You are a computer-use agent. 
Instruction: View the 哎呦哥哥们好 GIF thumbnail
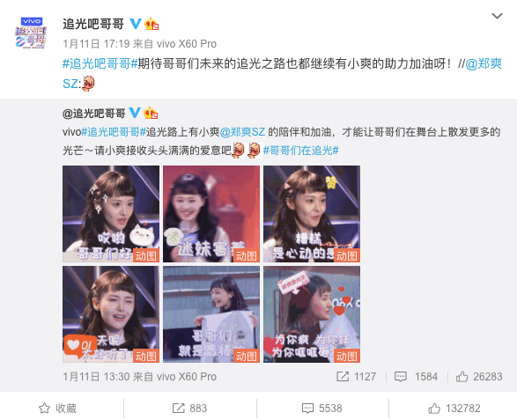(x=111, y=214)
